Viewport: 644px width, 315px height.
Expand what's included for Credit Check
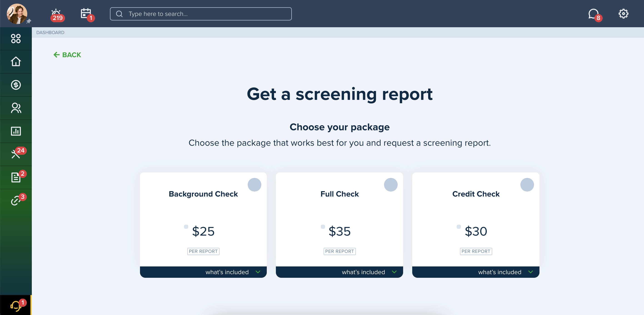coord(476,272)
